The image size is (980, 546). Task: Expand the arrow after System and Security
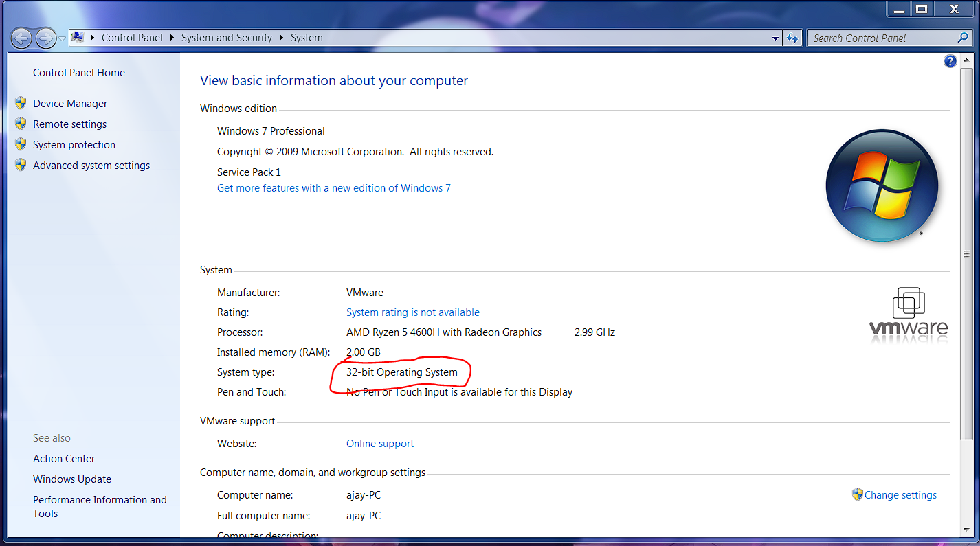[281, 38]
